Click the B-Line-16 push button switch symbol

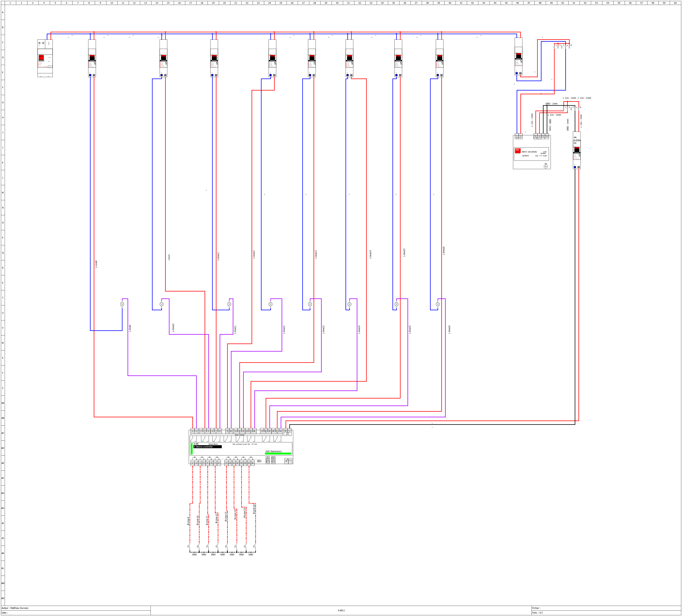pyautogui.click(x=255, y=546)
